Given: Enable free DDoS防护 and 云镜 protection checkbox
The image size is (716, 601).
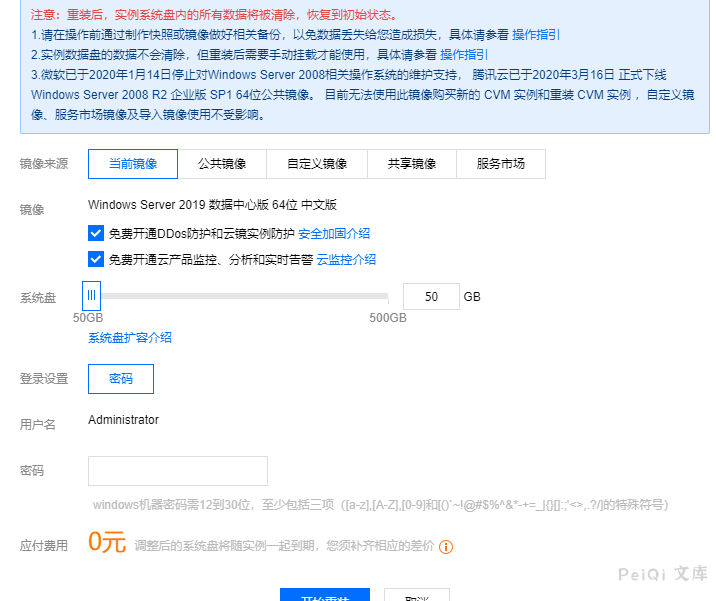Looking at the screenshot, I should tap(96, 233).
